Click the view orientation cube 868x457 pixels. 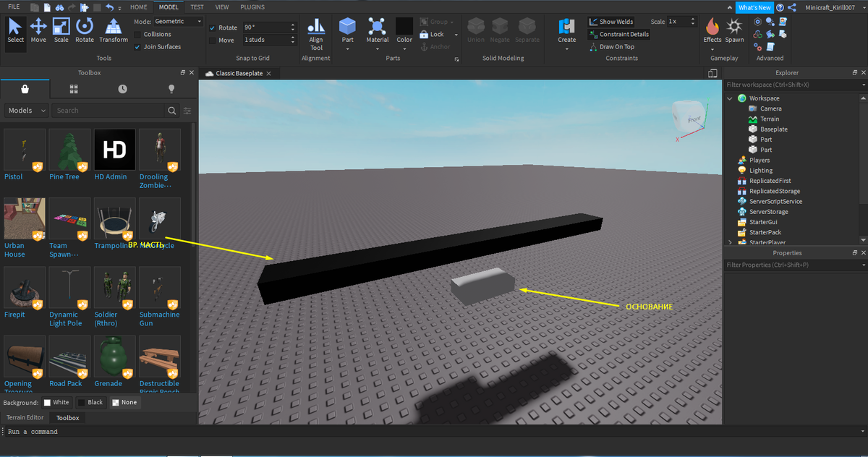click(688, 117)
